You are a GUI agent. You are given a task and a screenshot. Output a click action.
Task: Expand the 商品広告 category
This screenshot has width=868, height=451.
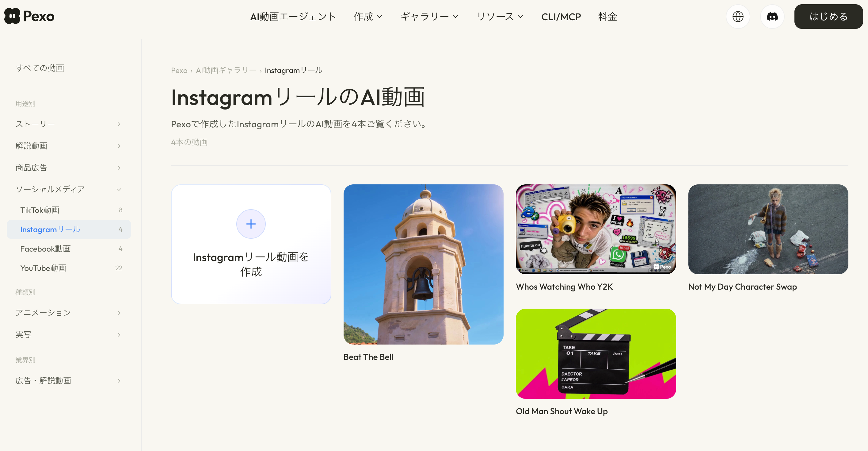[68, 168]
